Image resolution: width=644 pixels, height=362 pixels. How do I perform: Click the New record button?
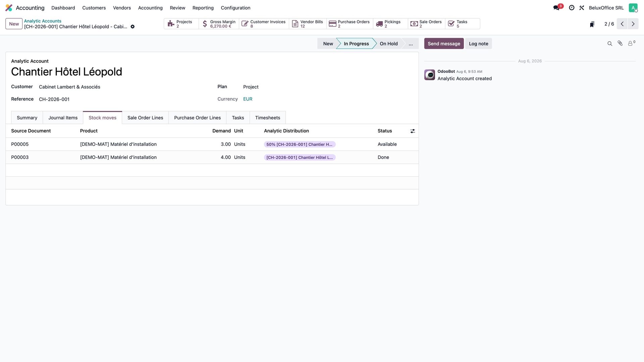point(14,24)
